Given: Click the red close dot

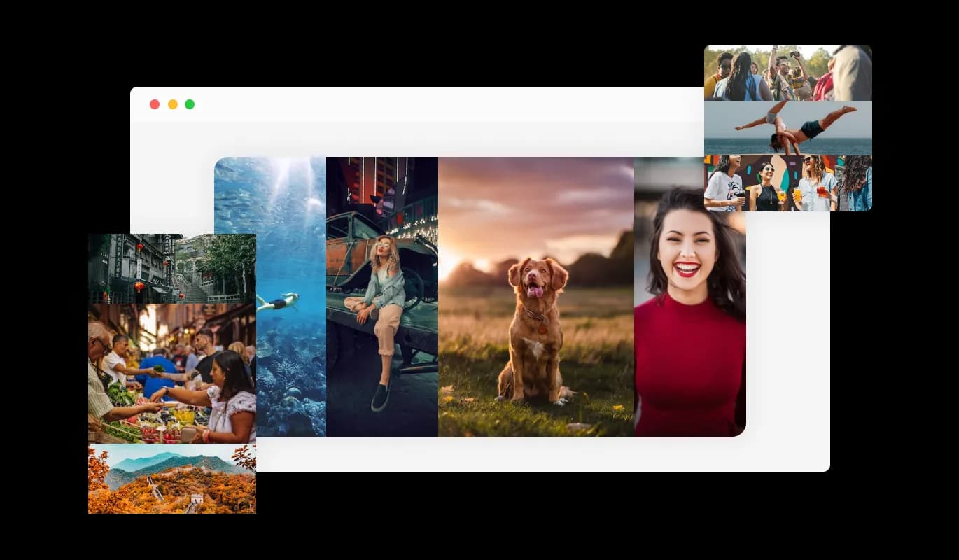Looking at the screenshot, I should pos(155,104).
